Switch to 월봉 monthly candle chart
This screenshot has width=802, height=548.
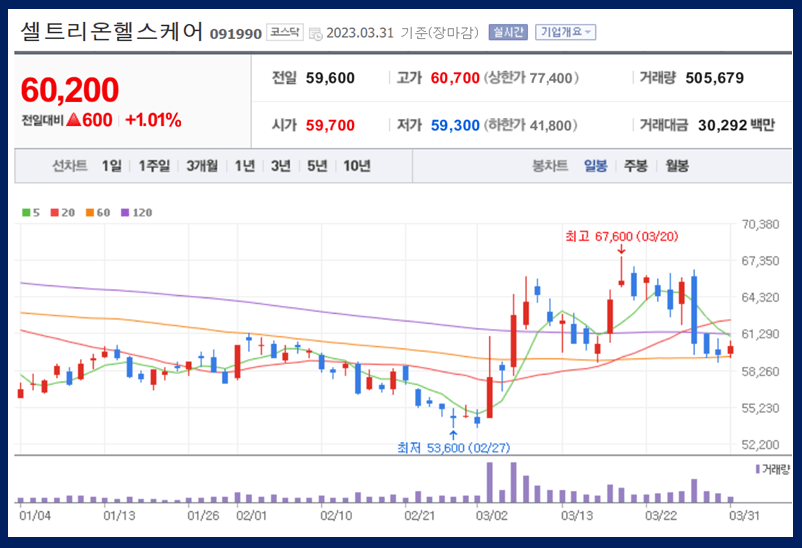click(x=677, y=166)
